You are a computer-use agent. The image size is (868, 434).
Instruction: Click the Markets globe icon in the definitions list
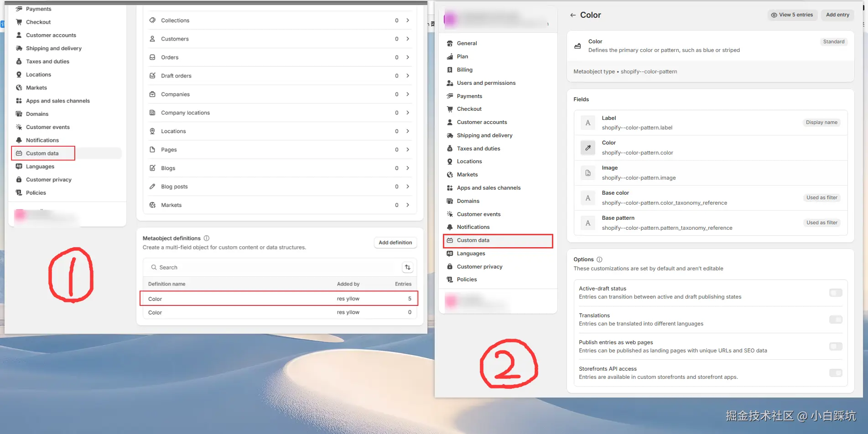click(x=152, y=205)
